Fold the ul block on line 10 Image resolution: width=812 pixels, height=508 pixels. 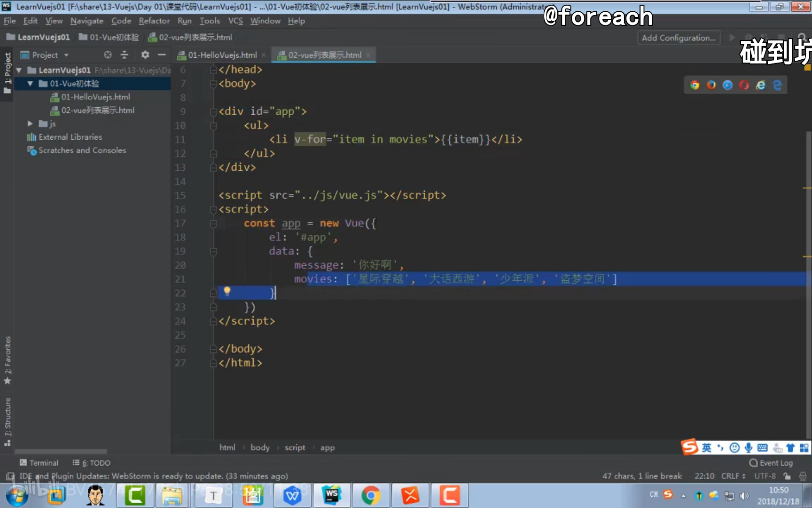tap(213, 126)
